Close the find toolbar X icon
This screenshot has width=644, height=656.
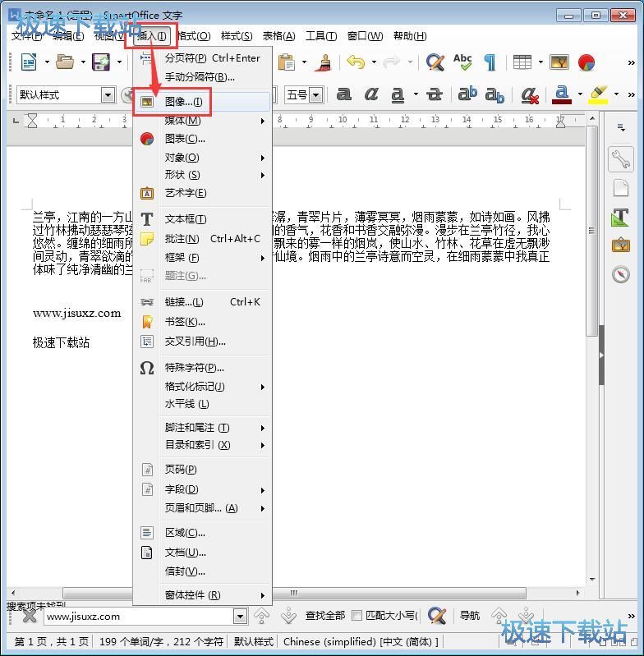30,616
